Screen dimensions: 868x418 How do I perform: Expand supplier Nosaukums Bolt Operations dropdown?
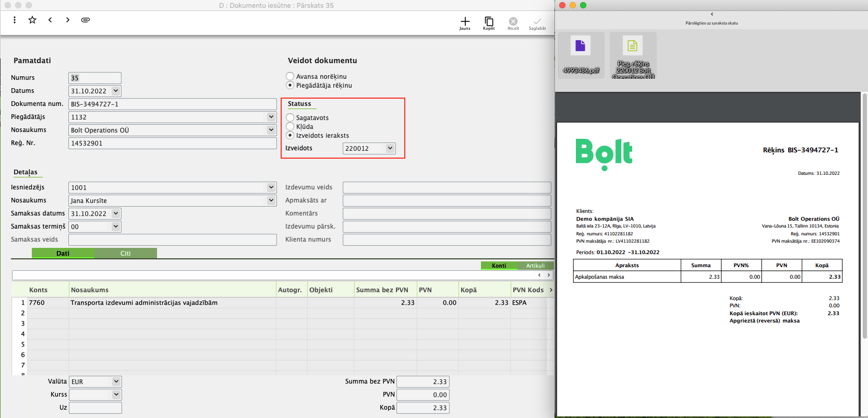point(271,130)
